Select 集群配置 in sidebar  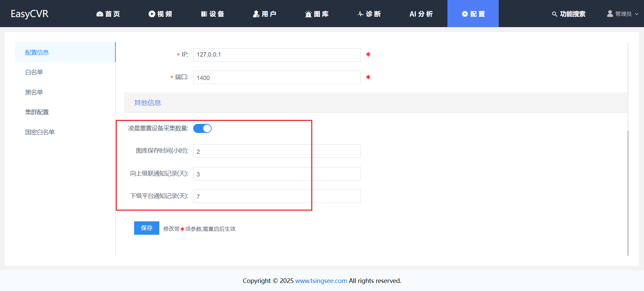65,112
